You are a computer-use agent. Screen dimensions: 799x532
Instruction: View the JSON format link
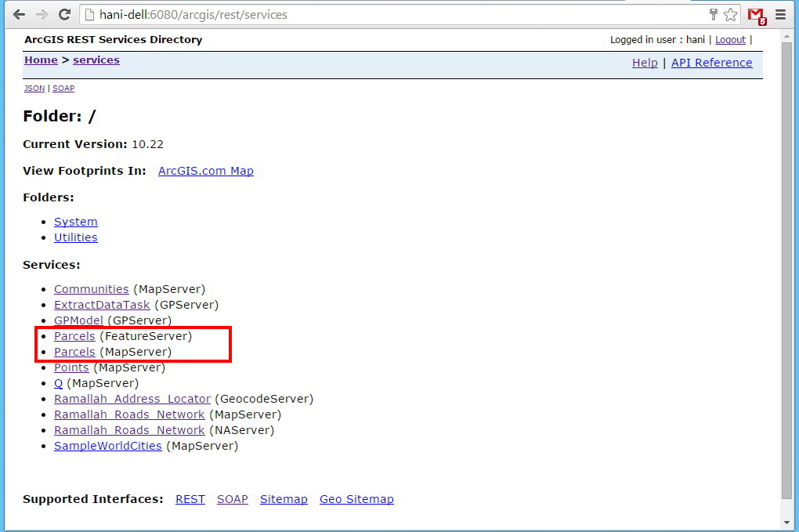pyautogui.click(x=34, y=89)
